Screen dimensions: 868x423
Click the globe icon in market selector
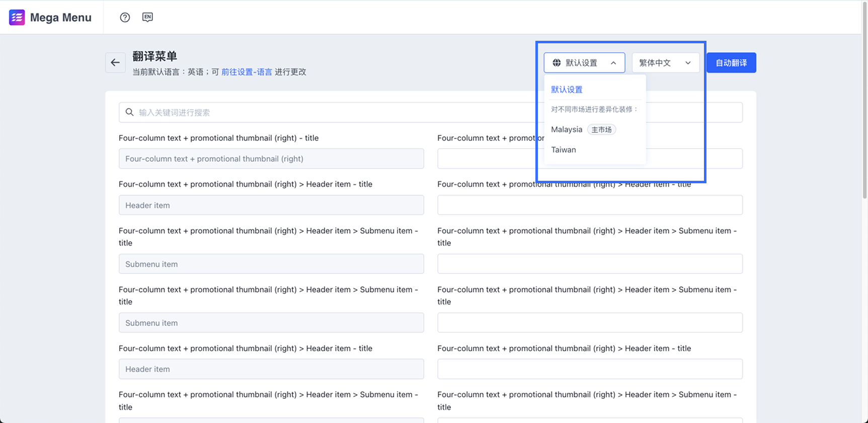coord(557,63)
